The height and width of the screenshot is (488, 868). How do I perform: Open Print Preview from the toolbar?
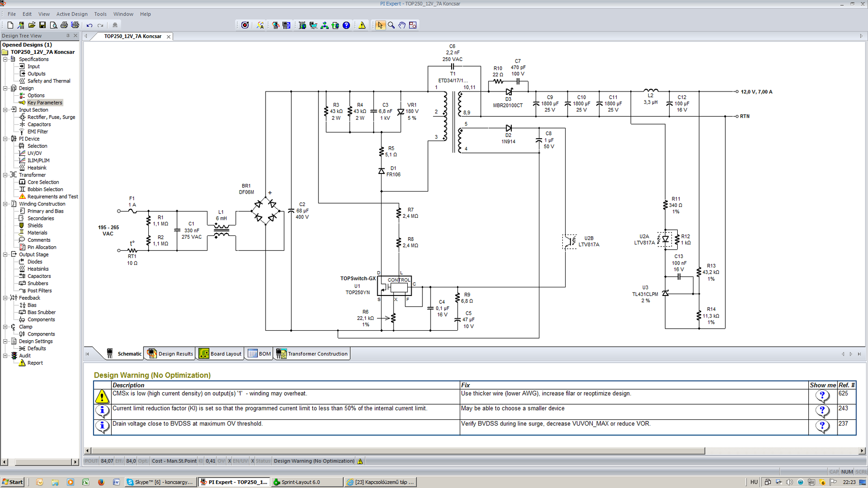tap(53, 25)
